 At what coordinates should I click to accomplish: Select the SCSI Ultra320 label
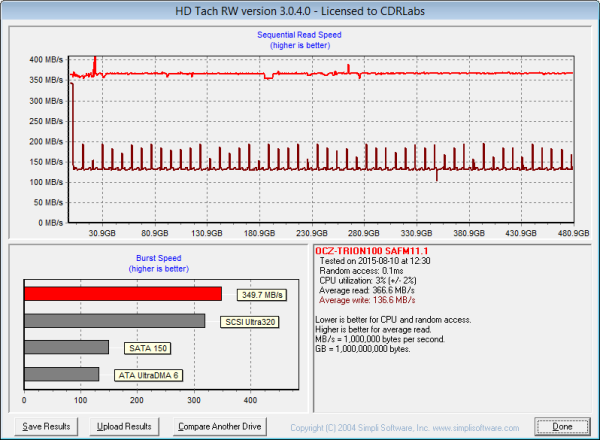pos(251,321)
